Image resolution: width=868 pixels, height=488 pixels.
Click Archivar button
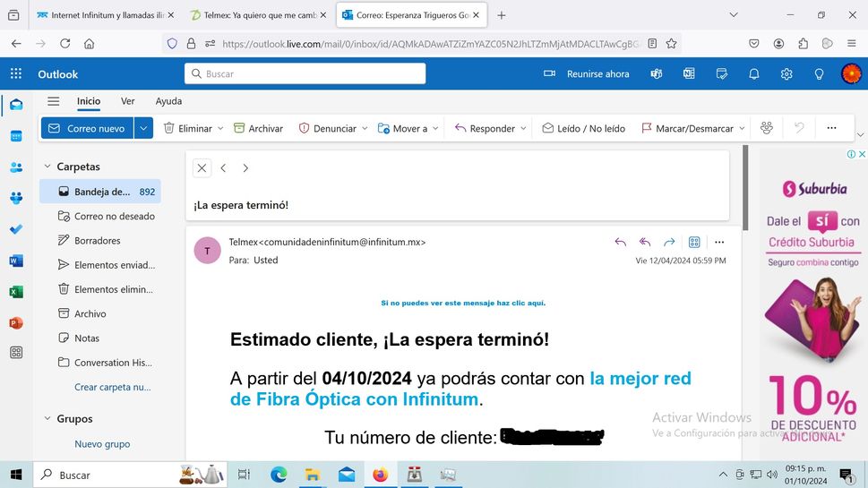259,128
